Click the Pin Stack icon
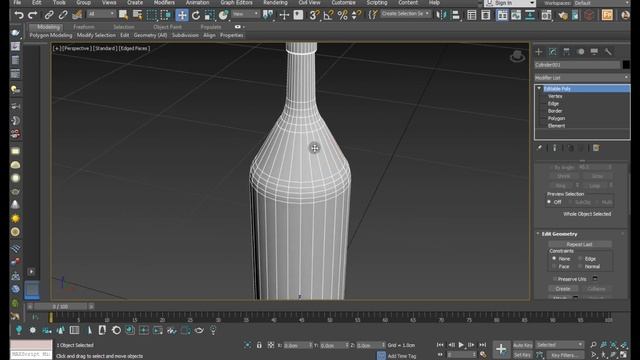The image size is (640, 360). pyautogui.click(x=540, y=148)
